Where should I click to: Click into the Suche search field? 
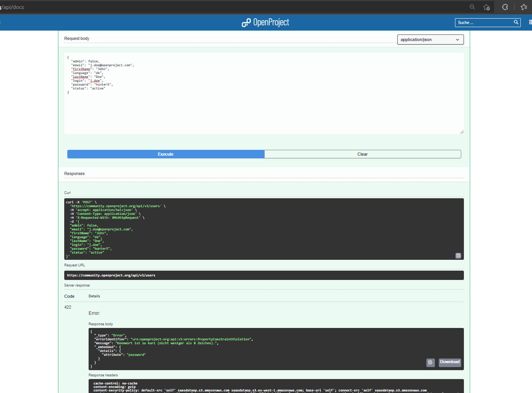[x=484, y=22]
